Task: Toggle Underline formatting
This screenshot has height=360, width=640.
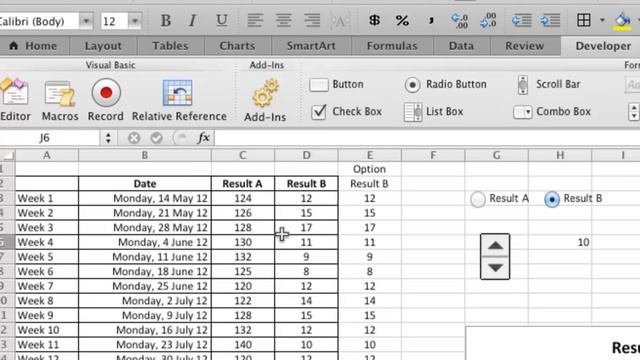Action: point(222,20)
